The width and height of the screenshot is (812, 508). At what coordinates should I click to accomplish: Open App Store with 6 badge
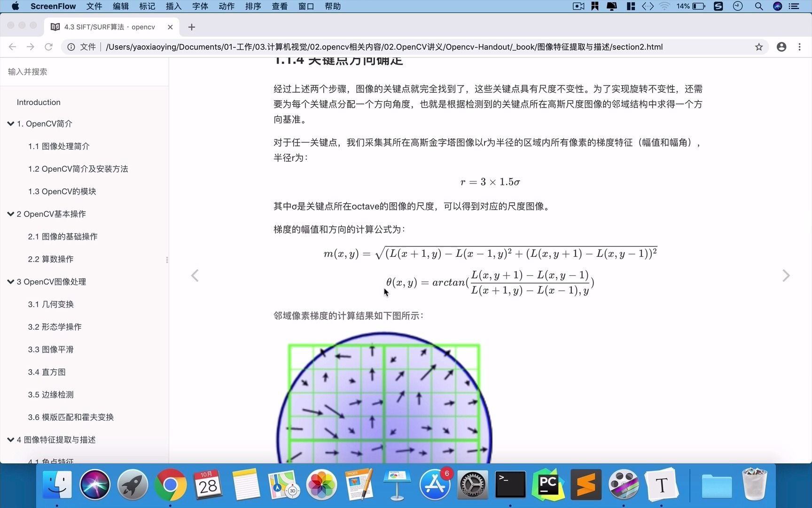pyautogui.click(x=435, y=484)
